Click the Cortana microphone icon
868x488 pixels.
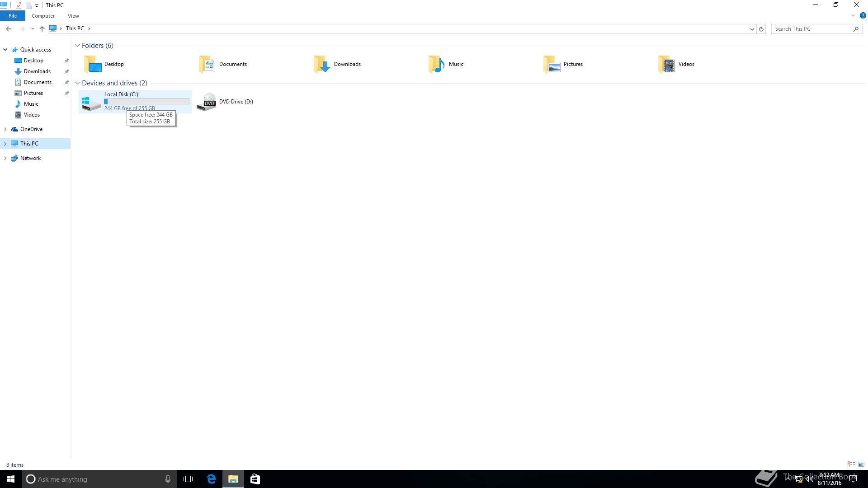pyautogui.click(x=168, y=479)
